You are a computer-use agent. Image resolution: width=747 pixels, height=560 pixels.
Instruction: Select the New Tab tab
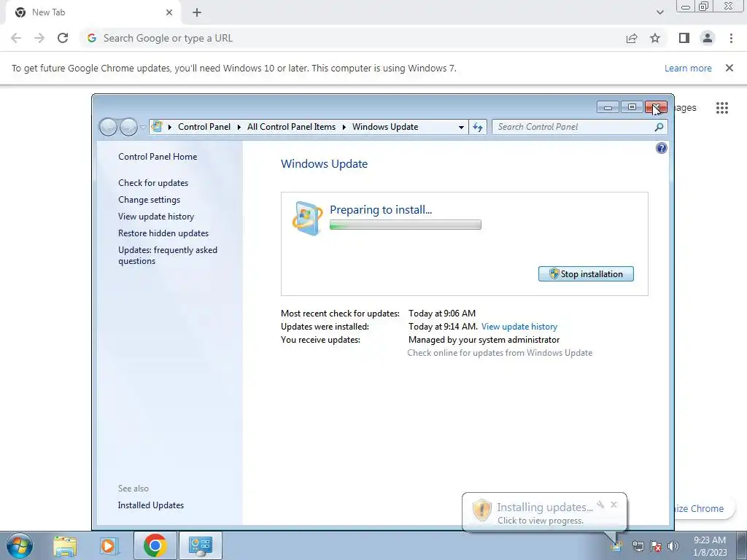click(93, 13)
